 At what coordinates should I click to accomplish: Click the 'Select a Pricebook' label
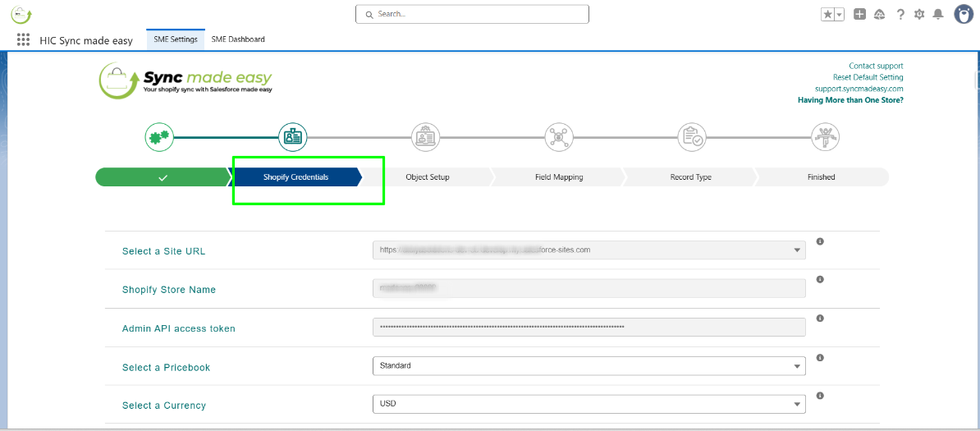click(x=167, y=367)
